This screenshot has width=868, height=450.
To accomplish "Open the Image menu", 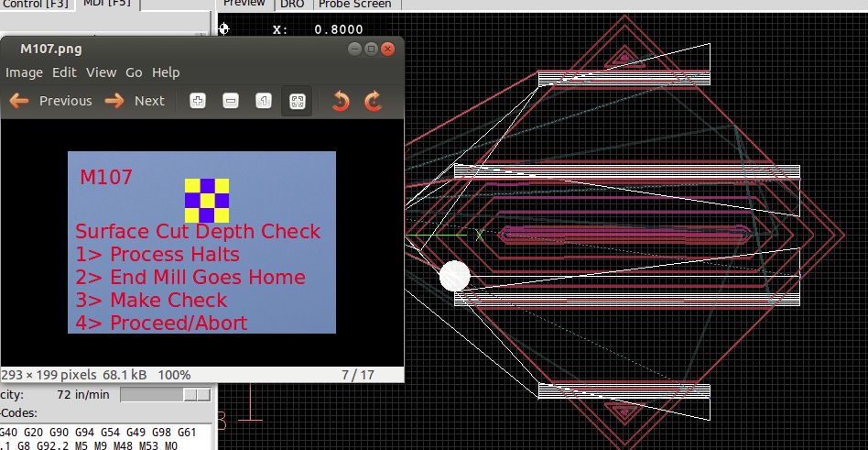I will (x=24, y=72).
